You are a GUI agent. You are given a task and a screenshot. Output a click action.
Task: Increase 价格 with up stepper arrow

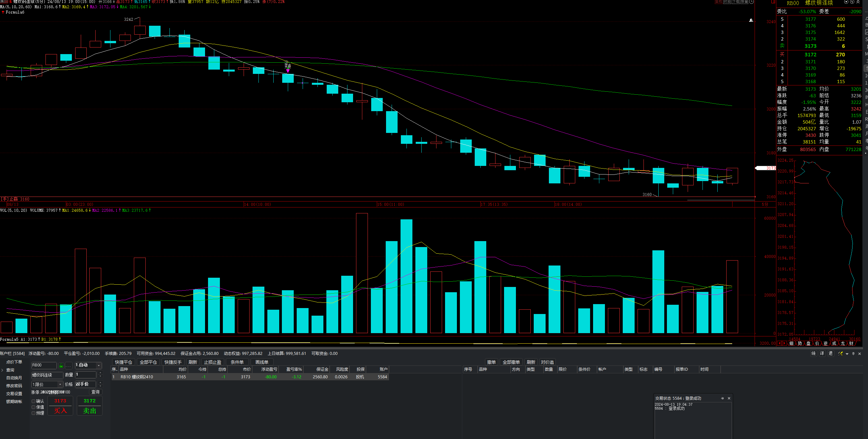click(101, 383)
